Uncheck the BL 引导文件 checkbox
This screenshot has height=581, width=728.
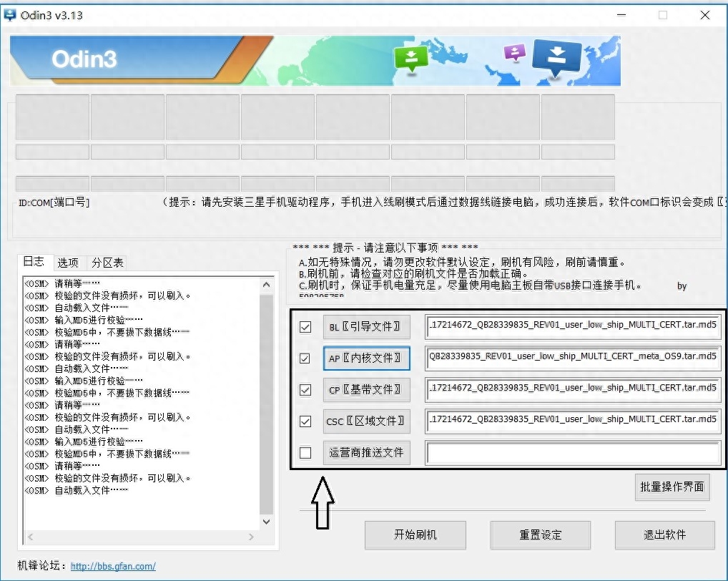coord(305,327)
